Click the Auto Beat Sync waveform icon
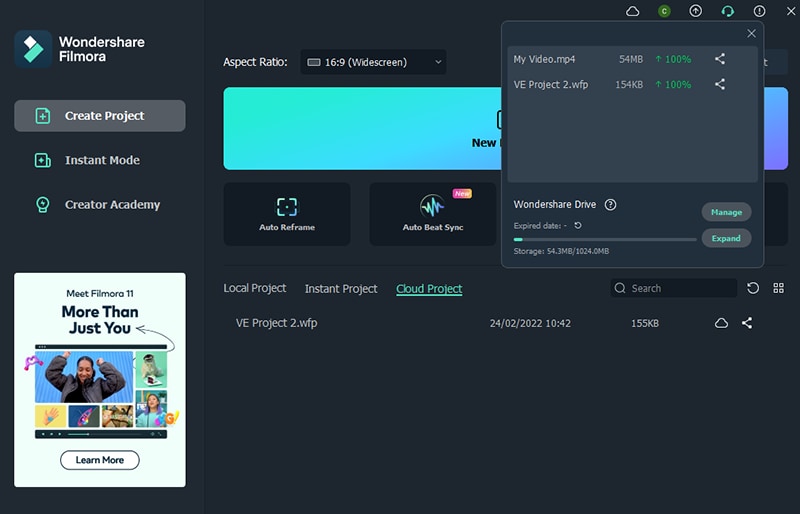Image resolution: width=800 pixels, height=514 pixels. tap(432, 206)
